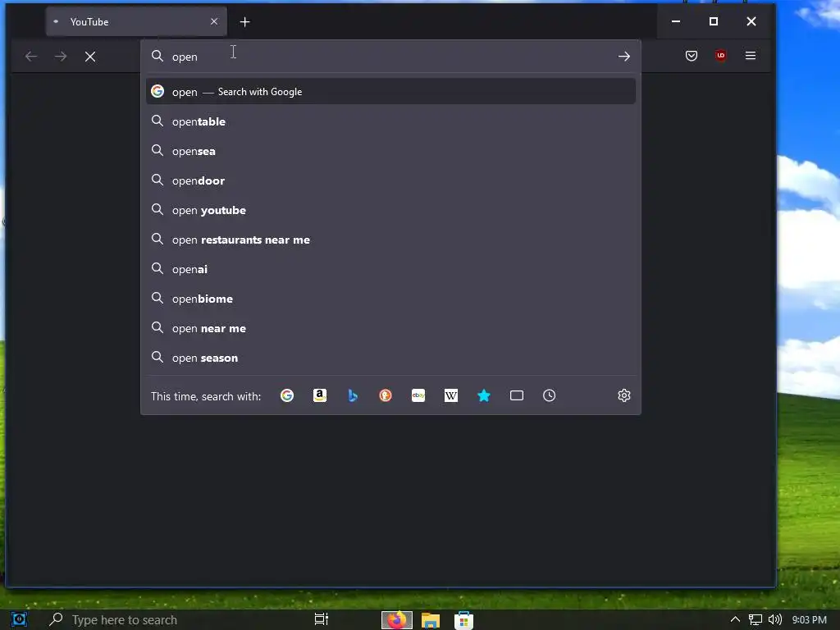840x630 pixels.
Task: Select the 'opentable' suggestion
Action: point(390,121)
